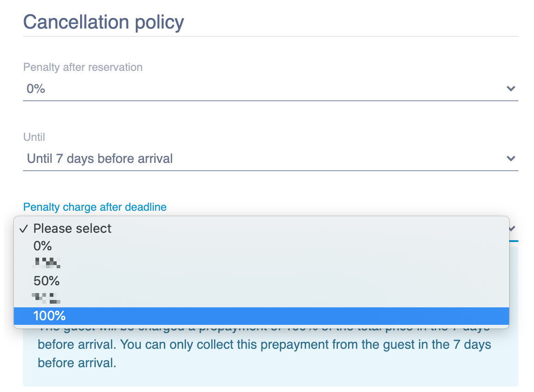Screen dimensions: 534x392
Task: Click the Until field label
Action: (34, 137)
